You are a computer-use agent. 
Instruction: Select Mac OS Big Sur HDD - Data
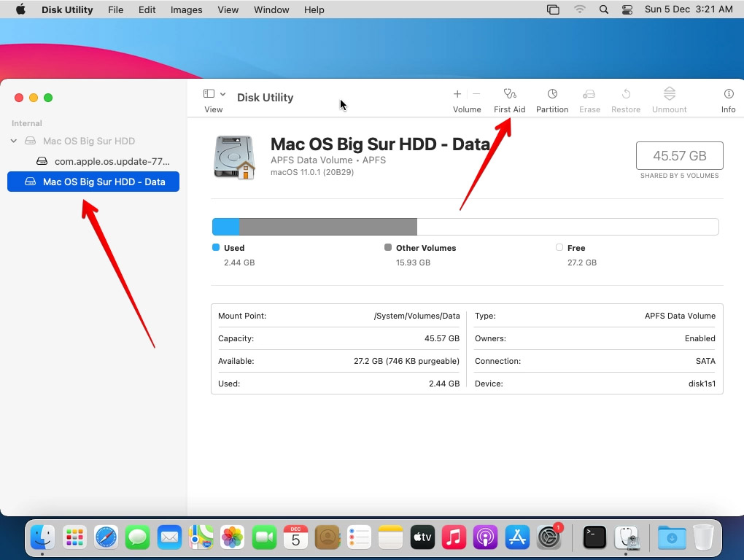point(93,182)
